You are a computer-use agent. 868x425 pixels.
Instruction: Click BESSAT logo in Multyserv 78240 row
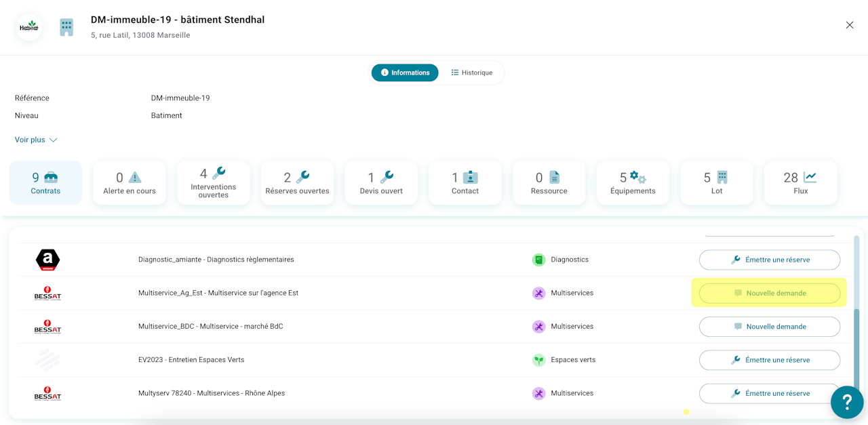click(x=47, y=394)
